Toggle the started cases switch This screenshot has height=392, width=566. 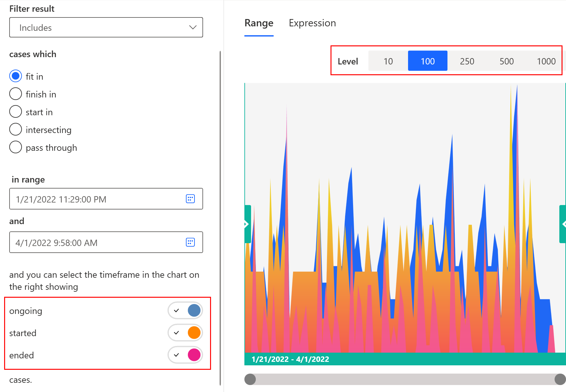pyautogui.click(x=185, y=333)
